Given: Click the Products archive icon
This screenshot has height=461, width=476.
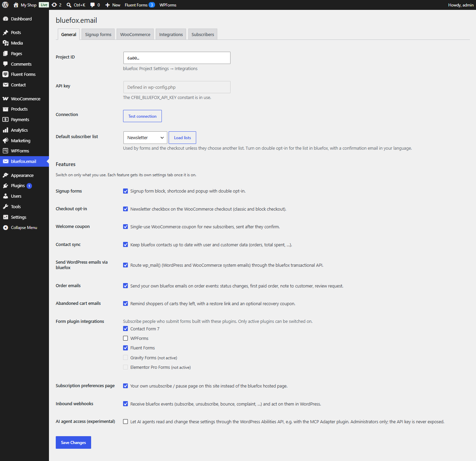Looking at the screenshot, I should [5, 109].
